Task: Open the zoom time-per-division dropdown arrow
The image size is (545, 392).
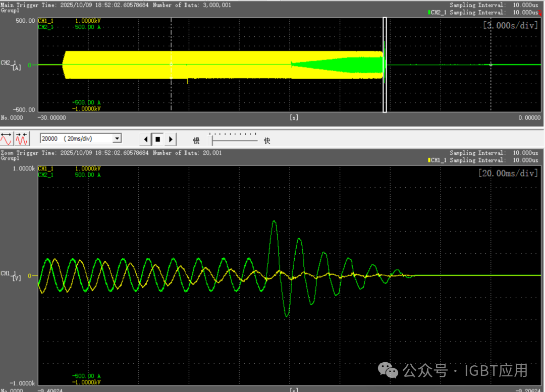Action: [117, 138]
